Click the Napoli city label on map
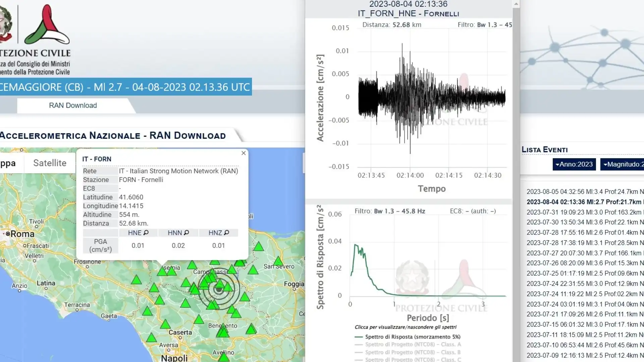This screenshot has height=362, width=644. pos(174,358)
